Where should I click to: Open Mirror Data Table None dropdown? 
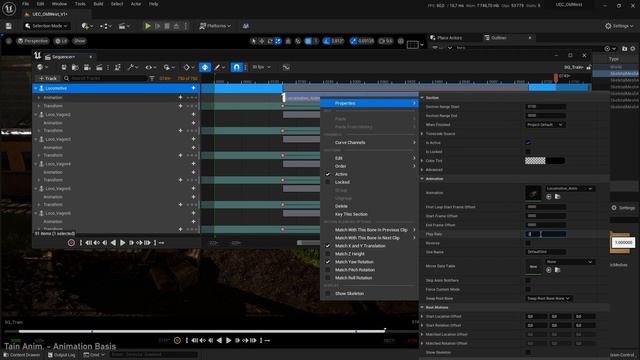click(x=570, y=262)
